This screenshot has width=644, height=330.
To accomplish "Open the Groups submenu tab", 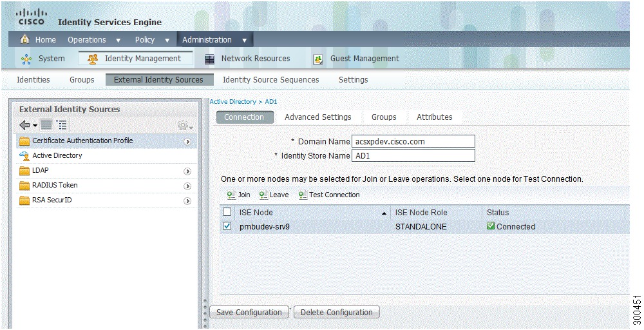I will point(82,80).
